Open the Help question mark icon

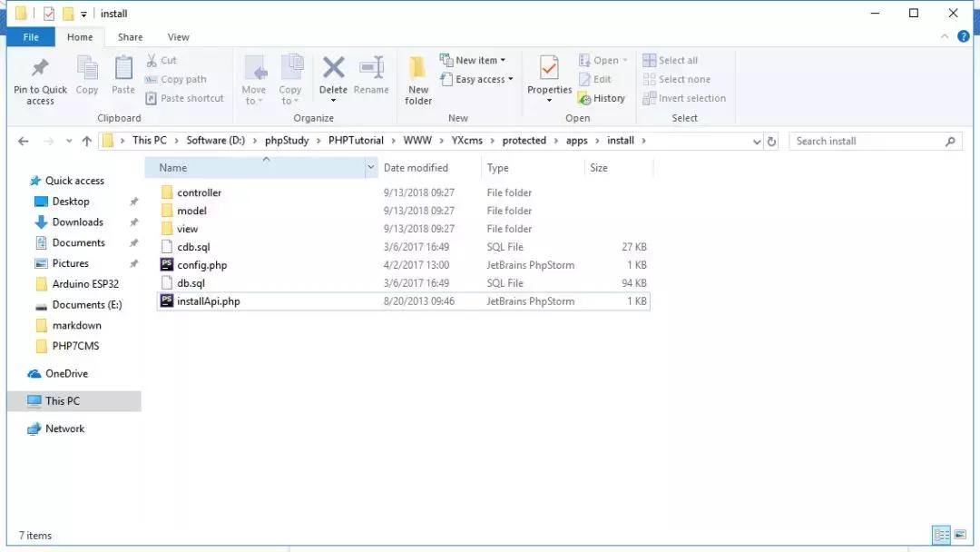(x=964, y=37)
